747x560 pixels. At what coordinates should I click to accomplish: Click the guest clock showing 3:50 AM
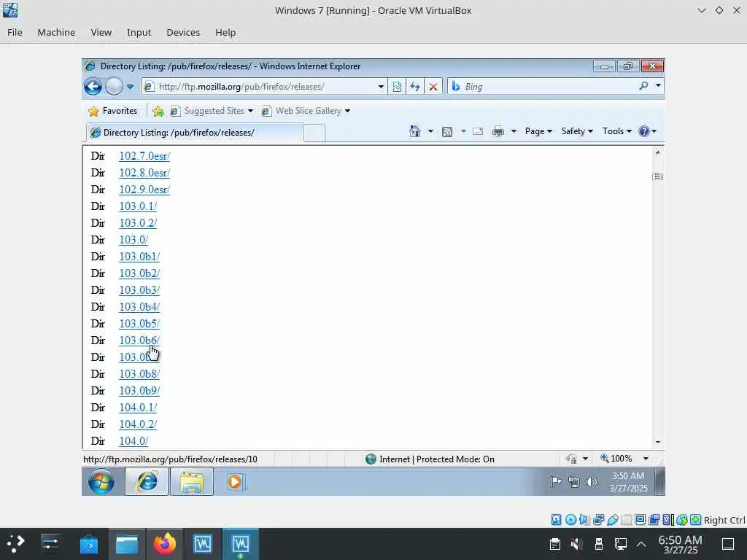(628, 482)
